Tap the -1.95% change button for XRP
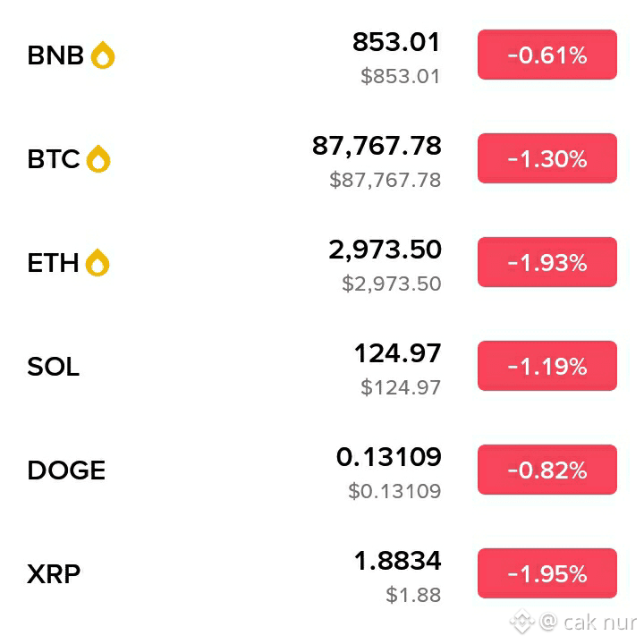Screen dimensions: 644x644 (x=547, y=573)
